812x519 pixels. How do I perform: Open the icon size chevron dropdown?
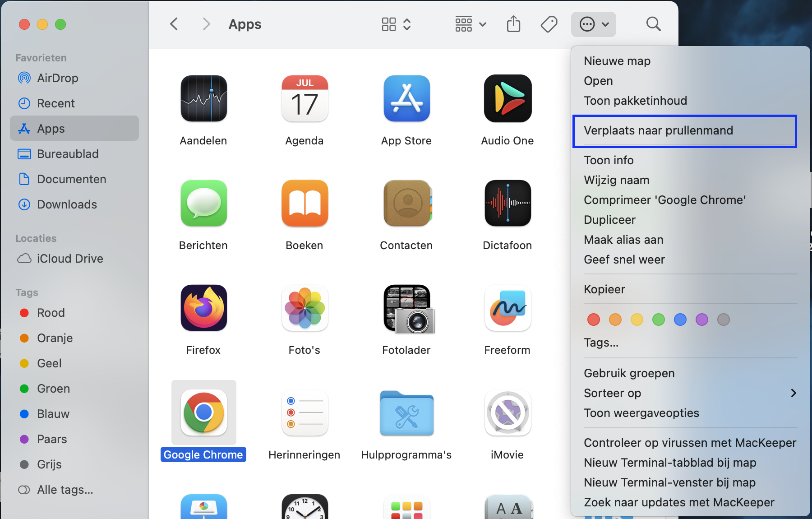tap(406, 24)
